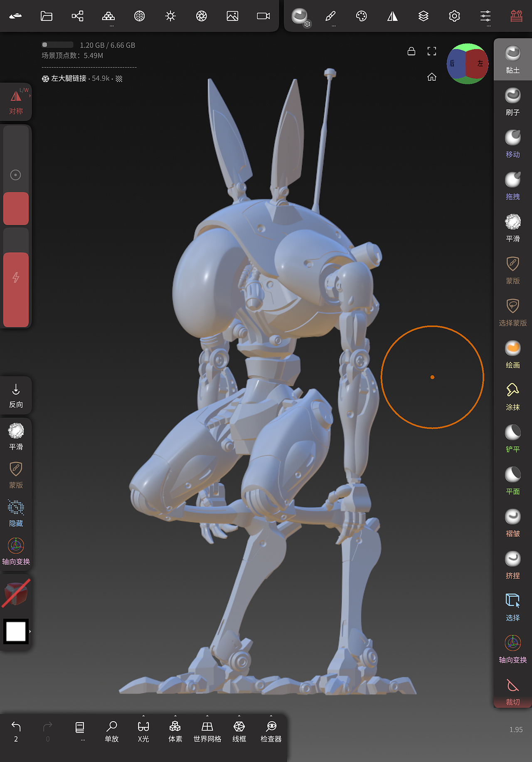Screen dimensions: 532x762
Task: Toggle the X光 x-ray display
Action: (x=143, y=732)
